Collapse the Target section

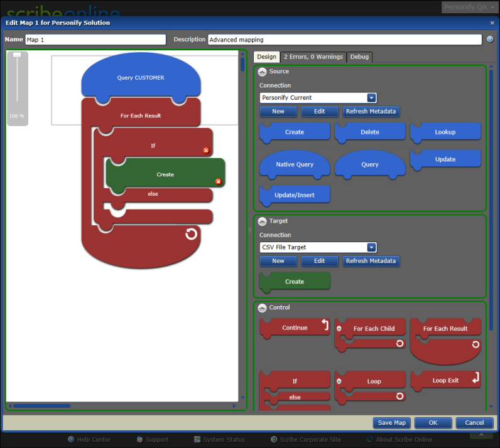262,221
